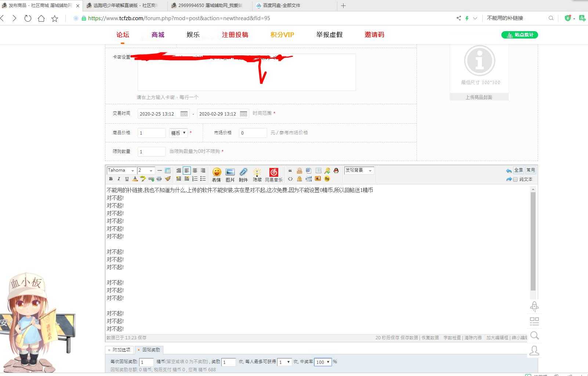Undo last edit in the editor
The width and height of the screenshot is (588, 376).
click(x=509, y=171)
